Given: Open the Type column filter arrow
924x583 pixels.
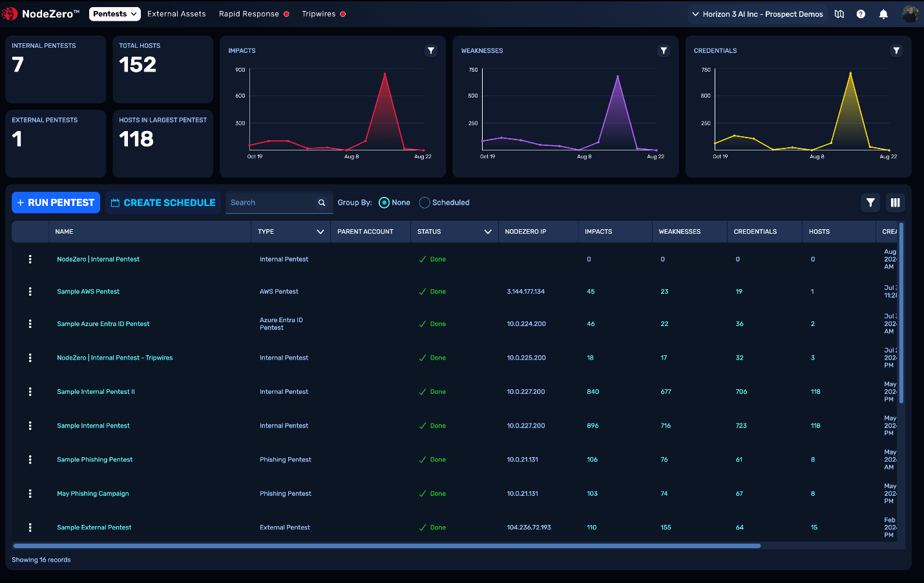Looking at the screenshot, I should 320,232.
